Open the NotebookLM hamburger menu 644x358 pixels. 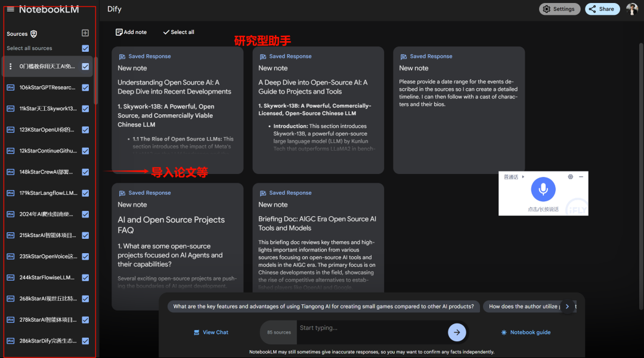[x=10, y=9]
